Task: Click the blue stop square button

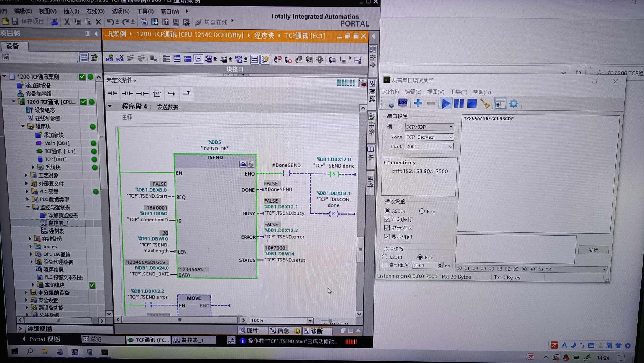Action: coord(472,104)
